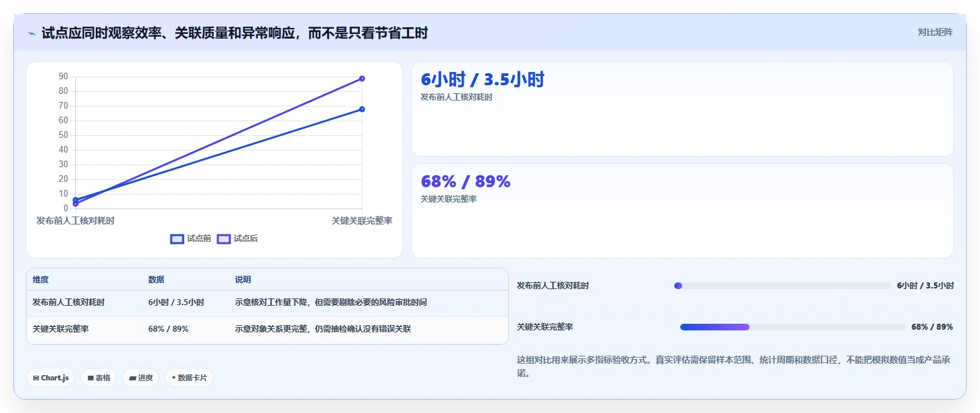The image size is (980, 413).
Task: Click the 6小时 / 3.5小时 table cell
Action: (x=176, y=302)
